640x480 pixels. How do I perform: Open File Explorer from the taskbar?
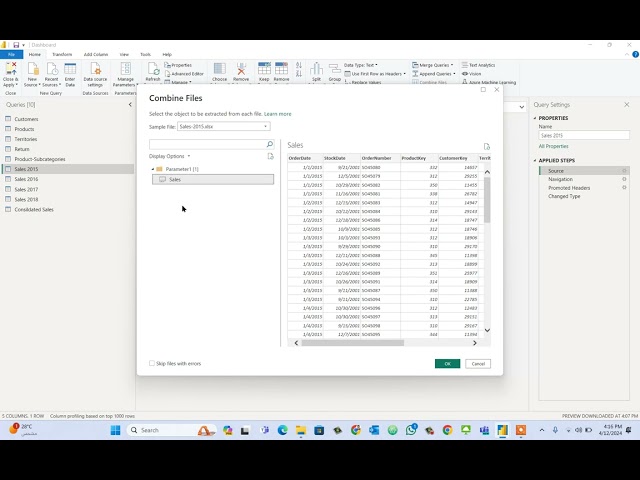[x=301, y=430]
